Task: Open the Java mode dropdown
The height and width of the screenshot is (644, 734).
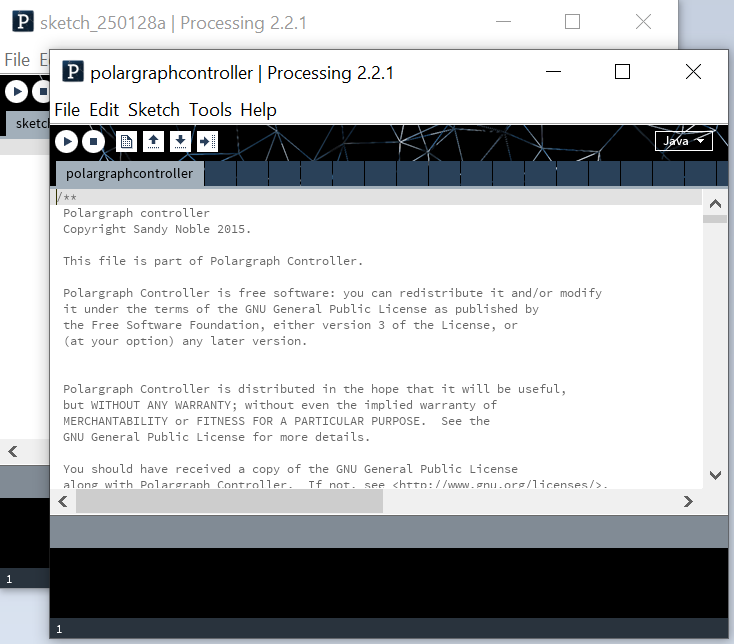Action: click(683, 141)
